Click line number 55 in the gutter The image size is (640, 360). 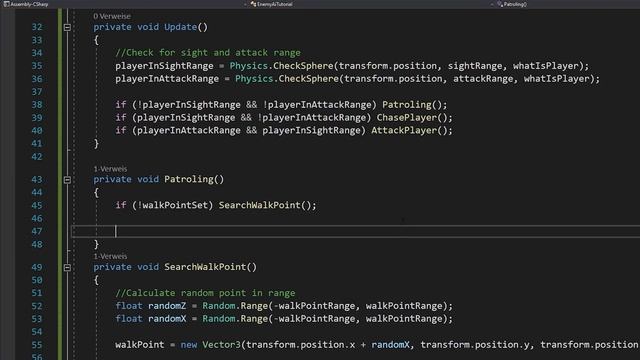click(37, 345)
